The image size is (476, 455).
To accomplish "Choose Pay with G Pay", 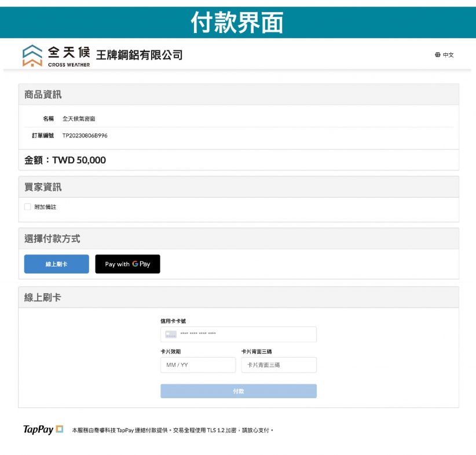I will 127,264.
